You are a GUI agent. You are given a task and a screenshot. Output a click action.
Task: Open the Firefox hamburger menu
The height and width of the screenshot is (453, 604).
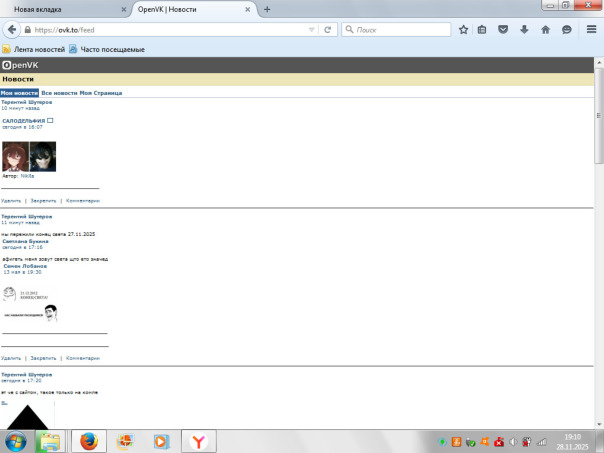coord(591,29)
